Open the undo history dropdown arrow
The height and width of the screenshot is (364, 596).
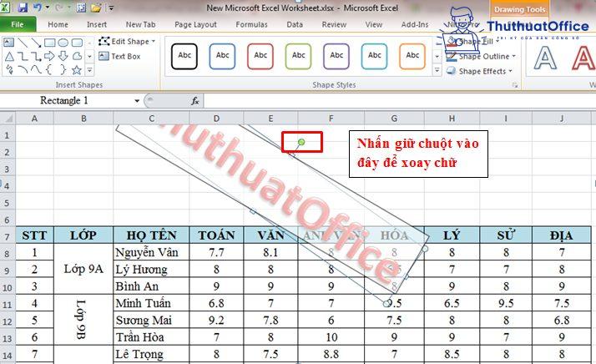pyautogui.click(x=47, y=8)
